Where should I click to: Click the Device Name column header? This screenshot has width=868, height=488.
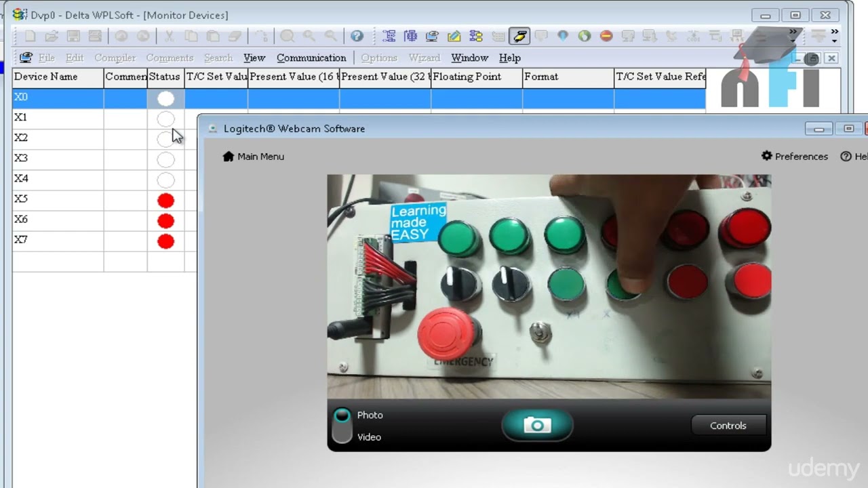pos(58,77)
